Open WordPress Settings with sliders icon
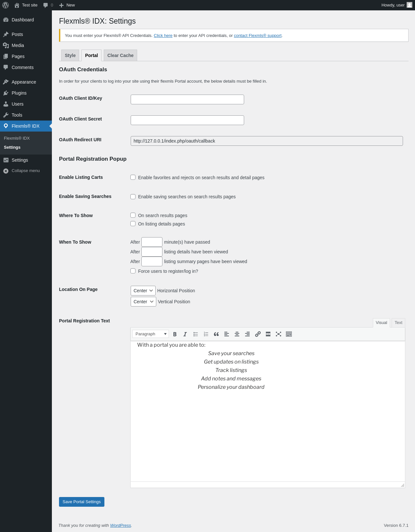Screen dimensions: 415x532 [x=26, y=160]
